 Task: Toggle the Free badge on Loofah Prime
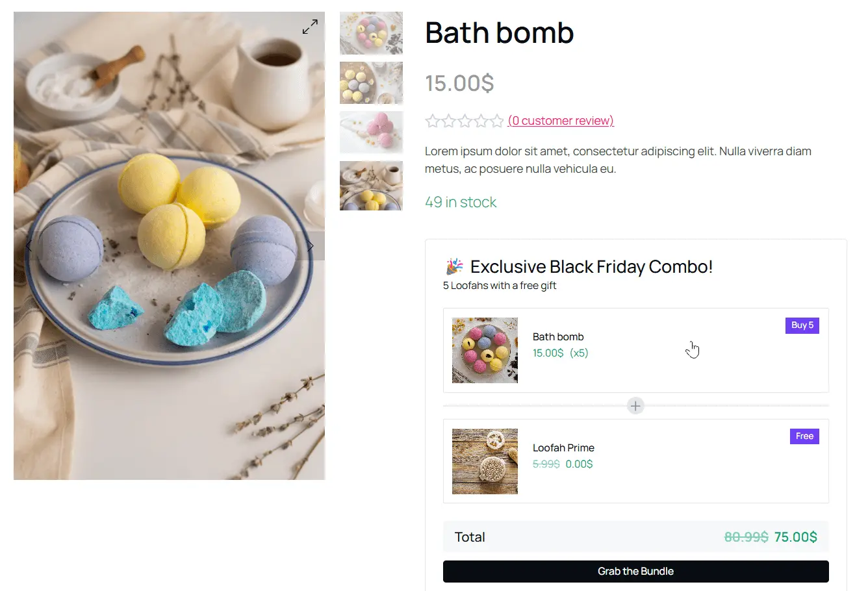(x=804, y=436)
